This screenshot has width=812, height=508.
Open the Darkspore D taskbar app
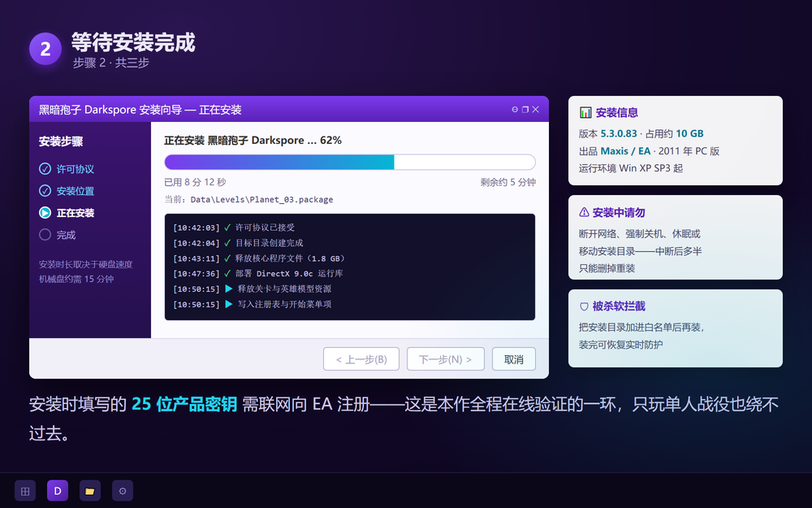pos(58,490)
